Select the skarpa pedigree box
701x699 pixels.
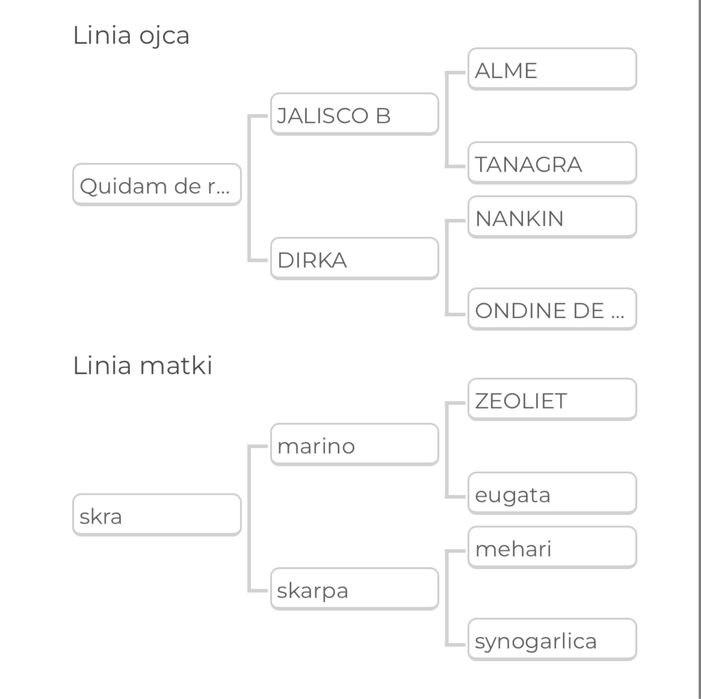click(354, 590)
